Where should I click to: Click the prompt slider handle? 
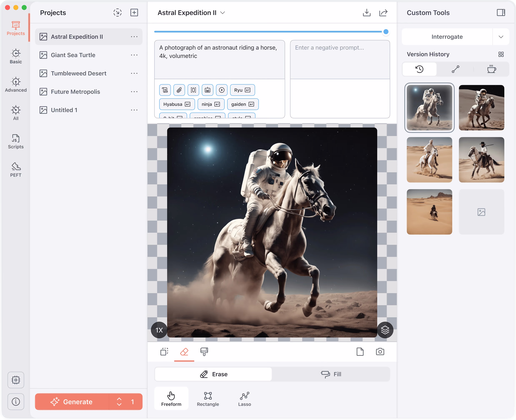coord(386,32)
